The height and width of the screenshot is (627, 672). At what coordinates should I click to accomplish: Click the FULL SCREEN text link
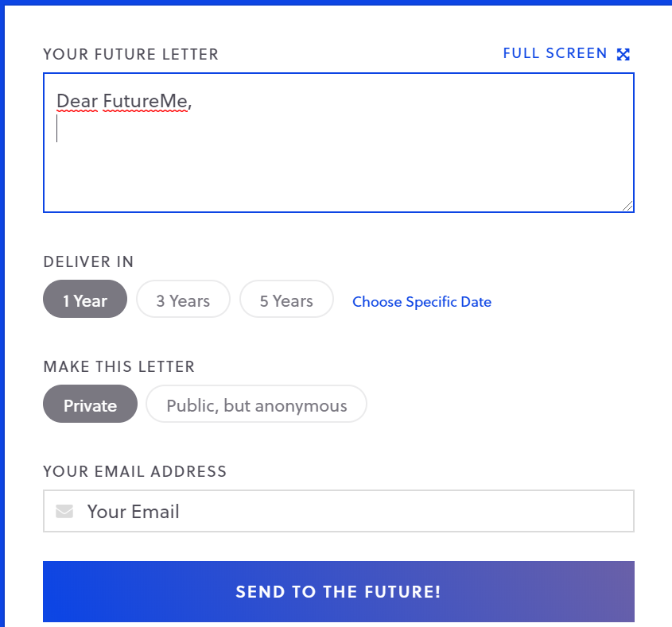pos(555,53)
